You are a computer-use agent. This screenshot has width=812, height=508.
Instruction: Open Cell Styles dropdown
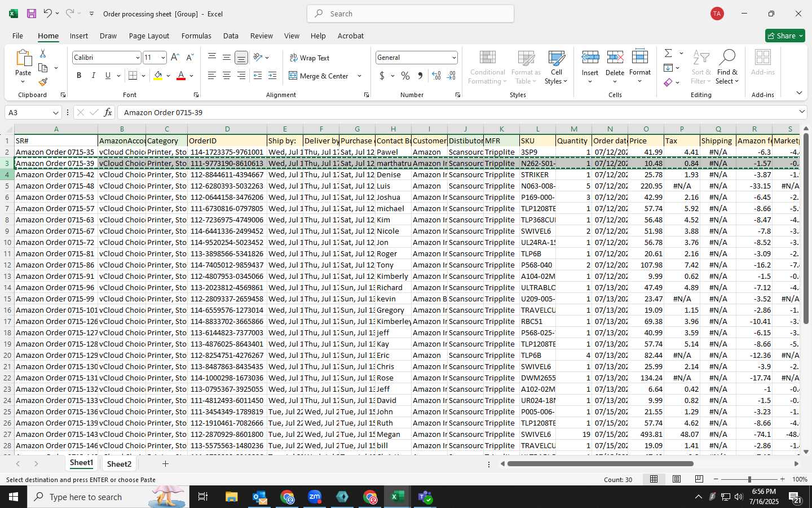[x=557, y=68]
